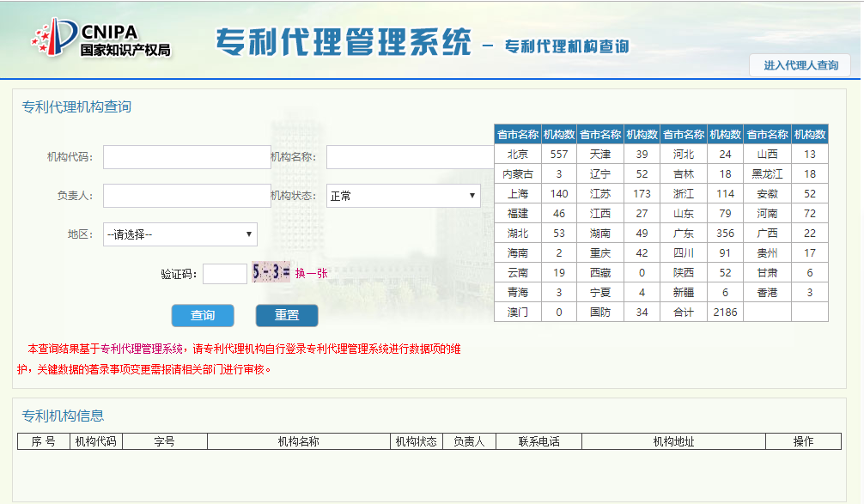Image resolution: width=864 pixels, height=504 pixels.
Task: Click the 机构名称 input field
Action: tap(410, 156)
